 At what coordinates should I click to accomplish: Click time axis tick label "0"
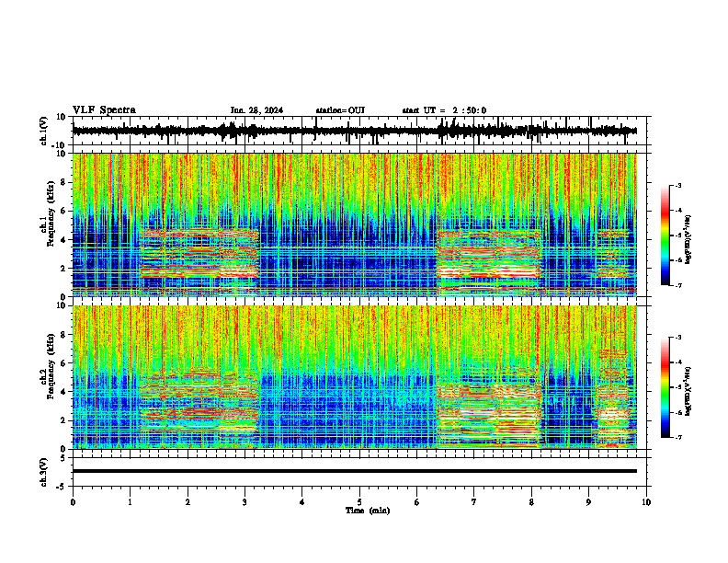pyautogui.click(x=73, y=502)
